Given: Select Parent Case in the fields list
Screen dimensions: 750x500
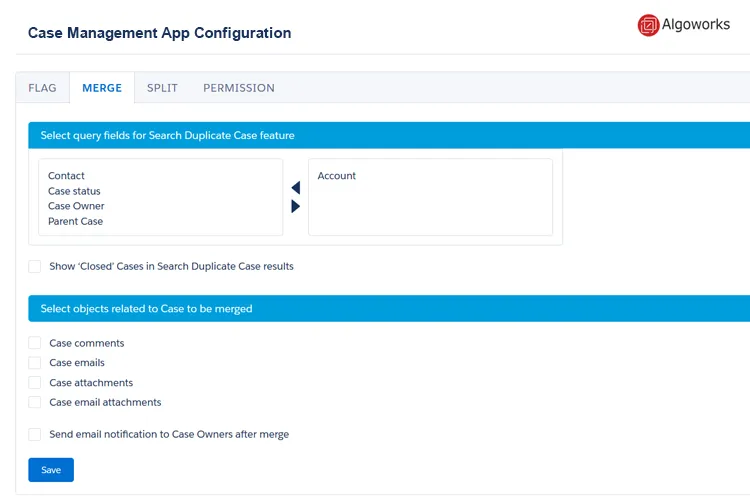Looking at the screenshot, I should tap(75, 221).
